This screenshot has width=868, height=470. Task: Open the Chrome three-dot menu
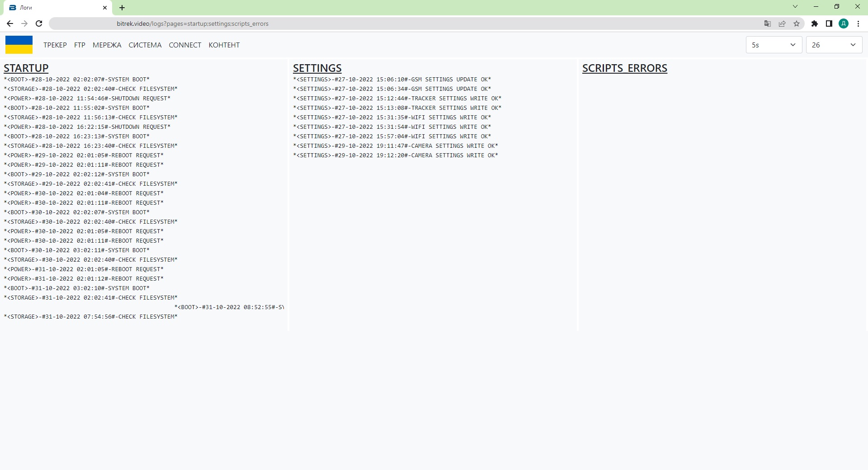(x=858, y=23)
